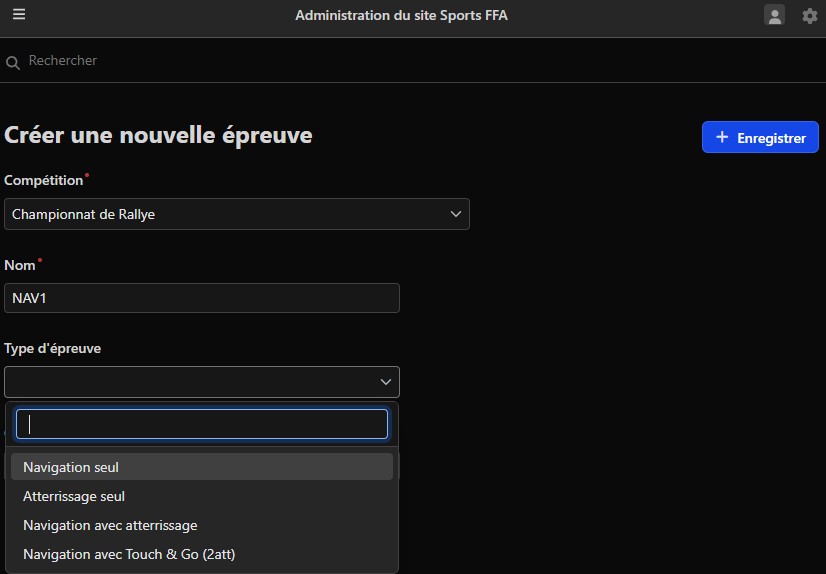Viewport: 826px width, 574px height.
Task: Click the Créer une nouvelle épreuve heading
Action: pyautogui.click(x=158, y=135)
